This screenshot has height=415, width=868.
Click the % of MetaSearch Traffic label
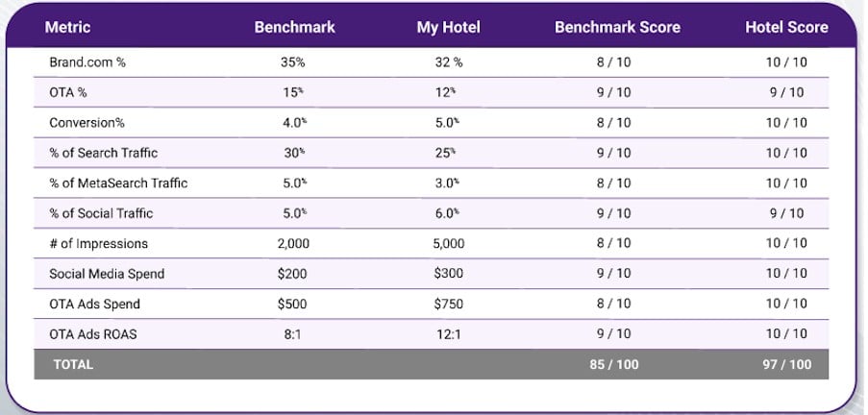[118, 183]
